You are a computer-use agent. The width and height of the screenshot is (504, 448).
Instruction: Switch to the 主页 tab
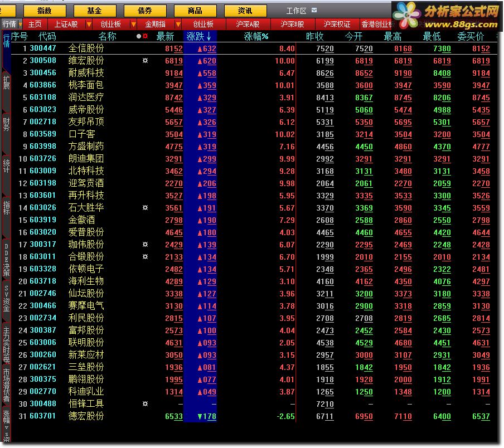click(35, 24)
